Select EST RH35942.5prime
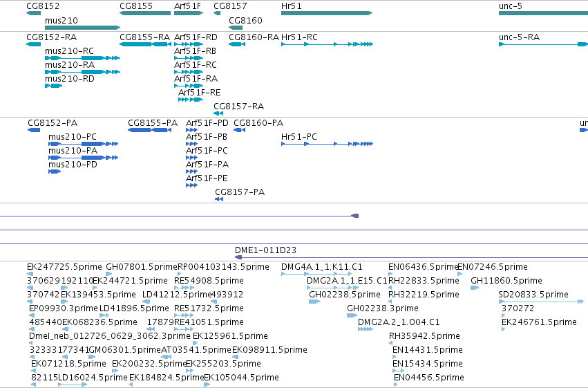Image resolution: width=588 pixels, height=388 pixels. coord(424,336)
